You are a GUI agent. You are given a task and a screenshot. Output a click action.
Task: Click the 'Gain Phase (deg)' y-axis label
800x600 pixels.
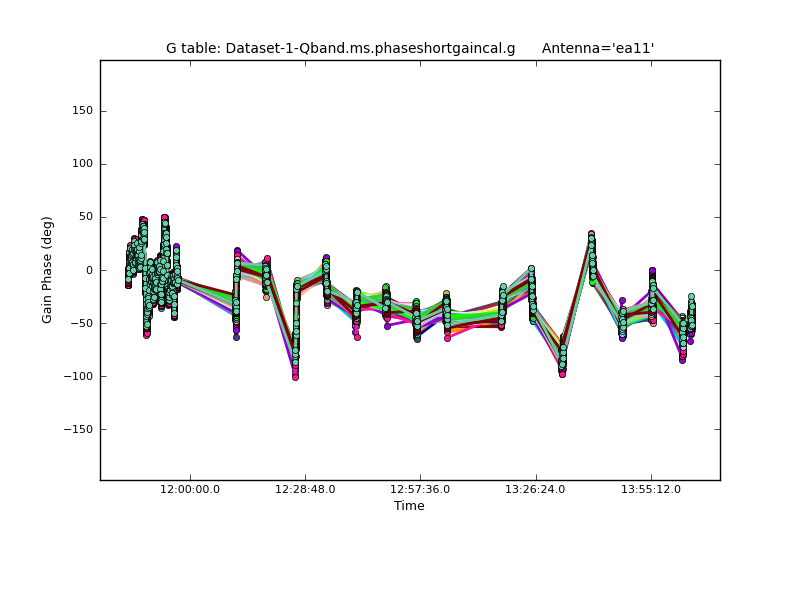click(x=47, y=270)
